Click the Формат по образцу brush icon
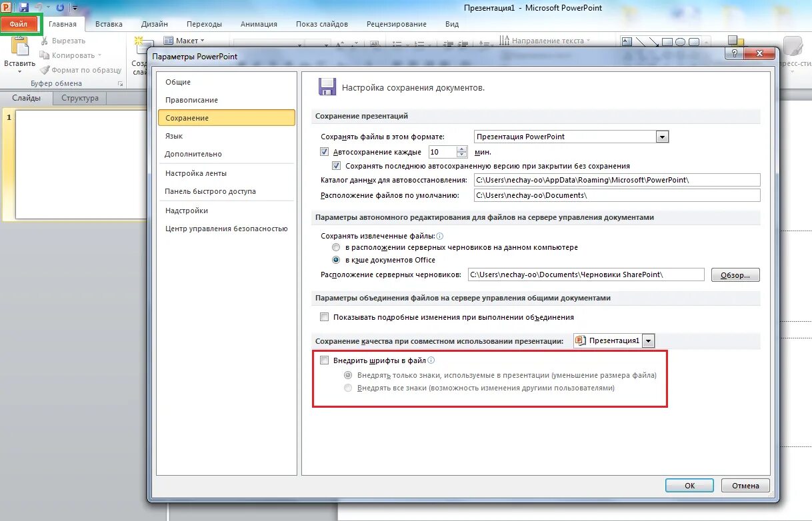 (x=45, y=70)
